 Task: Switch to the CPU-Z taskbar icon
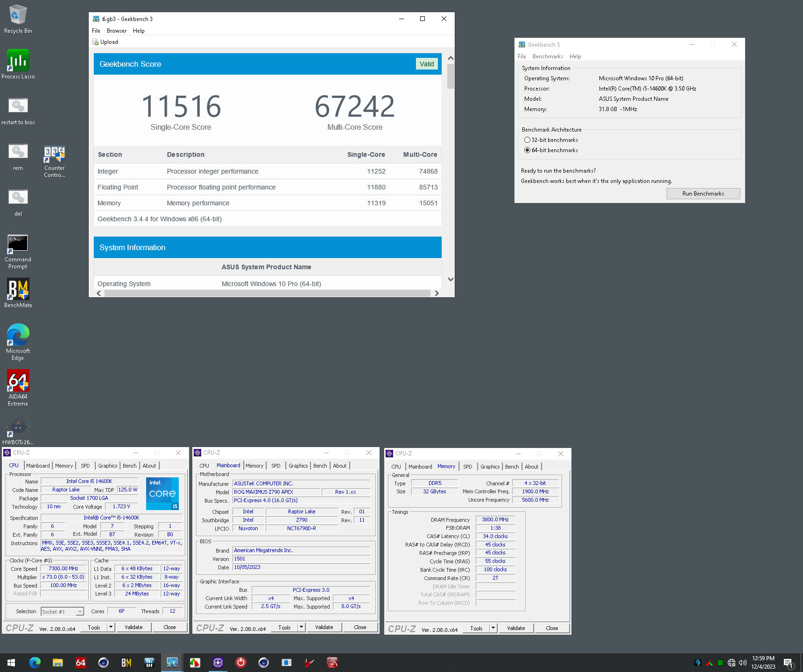(x=218, y=663)
